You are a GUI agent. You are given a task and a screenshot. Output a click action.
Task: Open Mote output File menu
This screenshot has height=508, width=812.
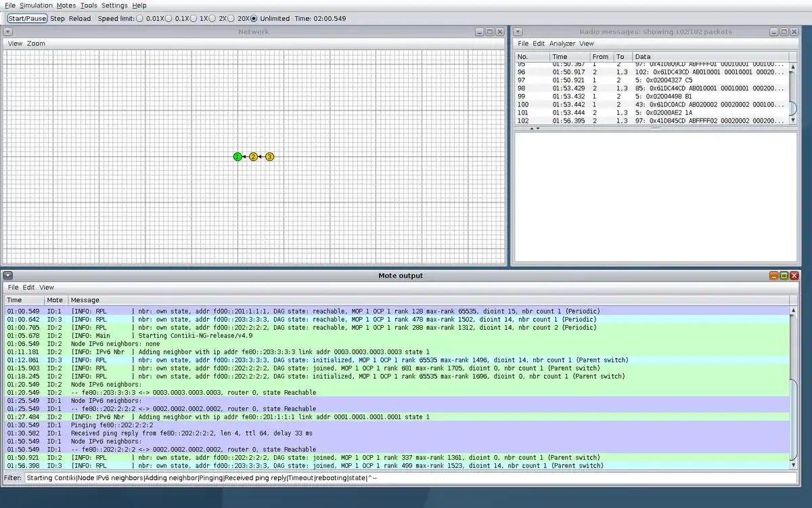[x=14, y=287]
